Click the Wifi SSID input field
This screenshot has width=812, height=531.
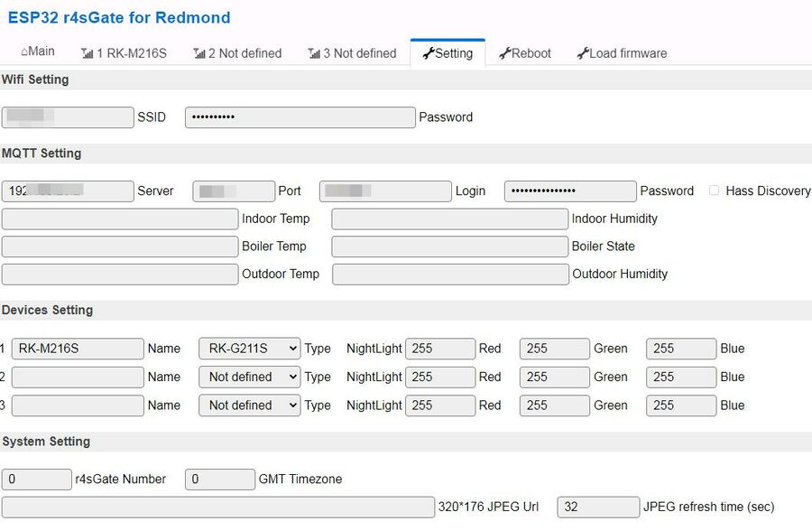[x=68, y=116]
